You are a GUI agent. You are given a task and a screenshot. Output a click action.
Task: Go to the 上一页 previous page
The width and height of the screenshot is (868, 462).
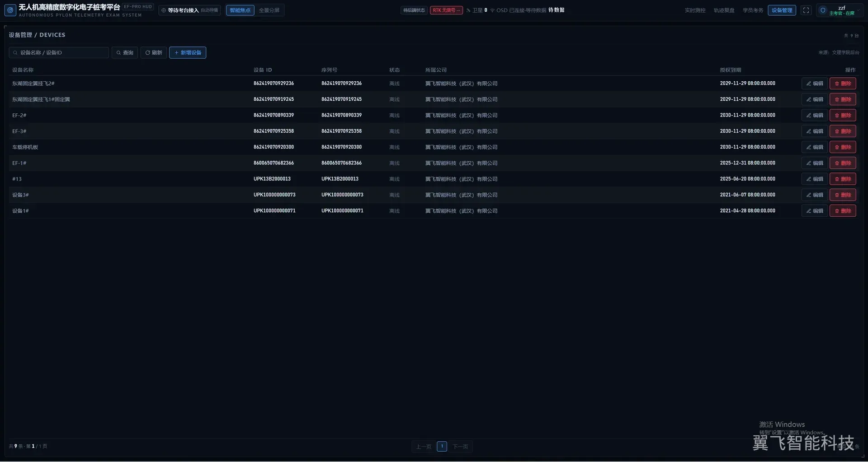[424, 446]
